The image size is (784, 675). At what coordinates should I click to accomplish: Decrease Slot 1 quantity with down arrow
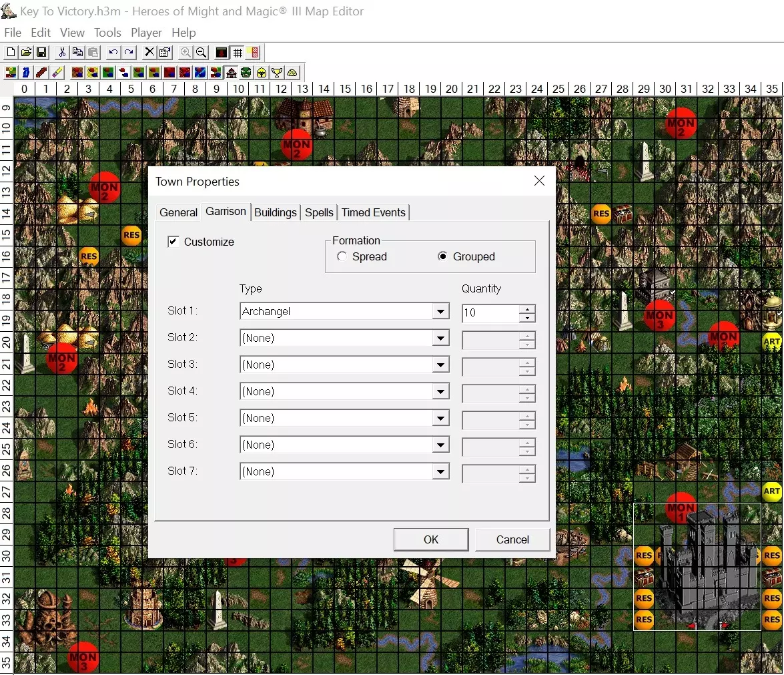(526, 317)
